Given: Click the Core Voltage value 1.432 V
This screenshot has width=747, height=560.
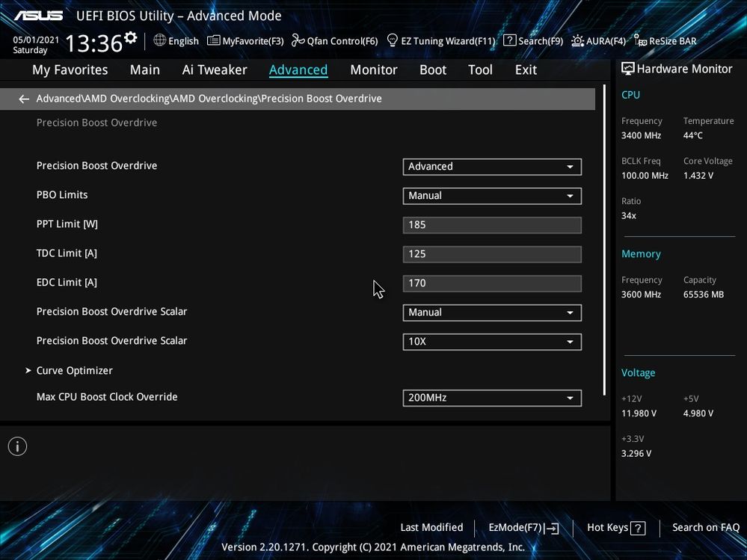Looking at the screenshot, I should click(x=698, y=176).
